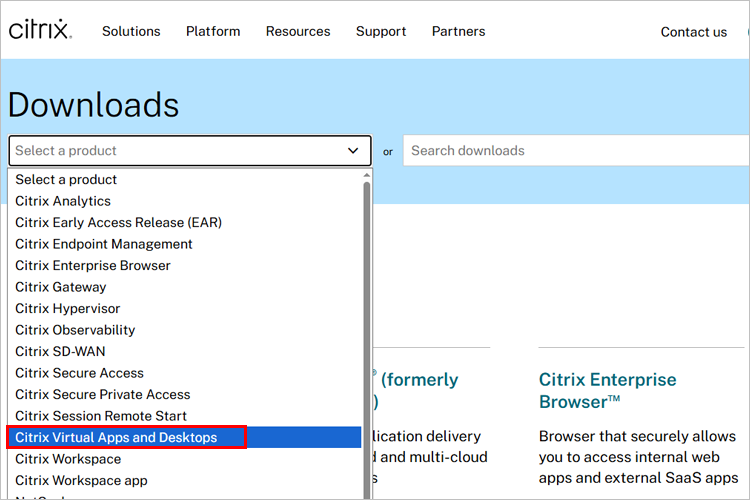Open the Resources navigation menu
Screen dimensions: 750x500
click(x=298, y=31)
